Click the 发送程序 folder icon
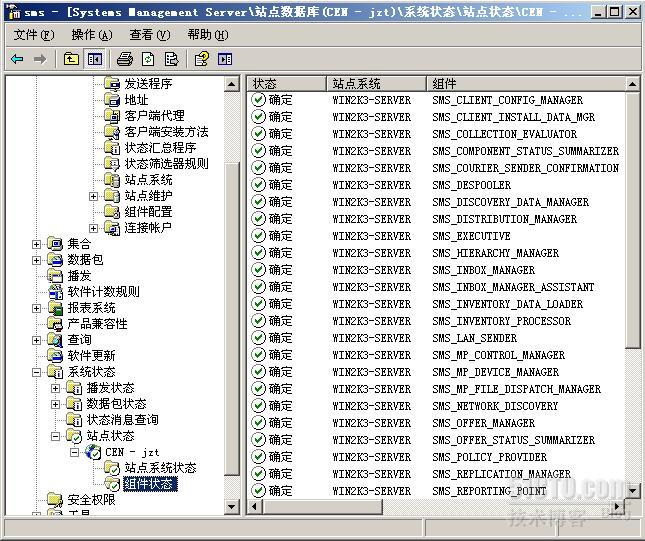645x541 pixels. tap(112, 84)
